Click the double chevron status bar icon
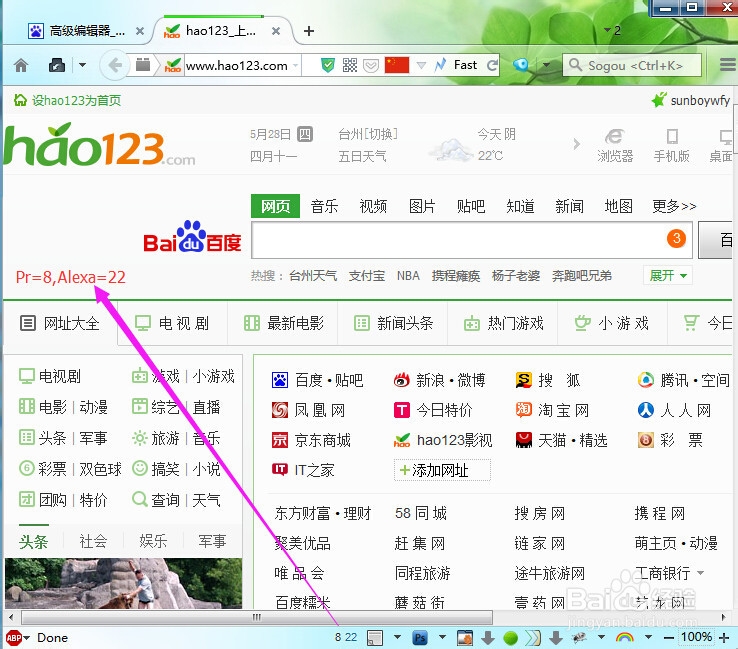This screenshot has height=649, width=738. point(533,638)
